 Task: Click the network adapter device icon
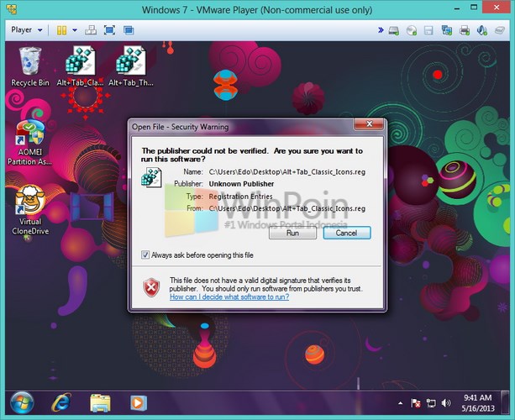(447, 30)
